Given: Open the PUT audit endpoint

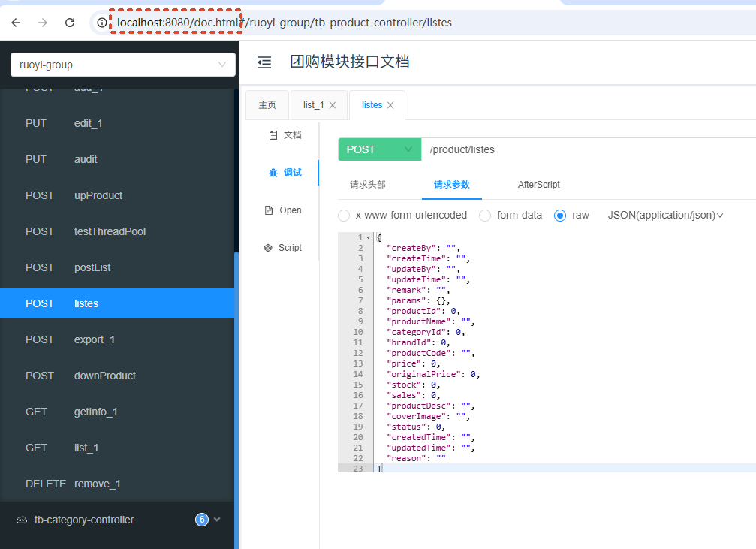Looking at the screenshot, I should 117,160.
